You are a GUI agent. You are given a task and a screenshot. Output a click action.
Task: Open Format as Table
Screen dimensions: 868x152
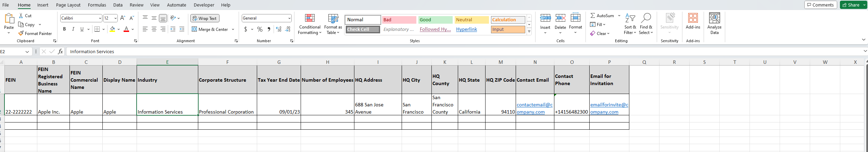point(333,24)
